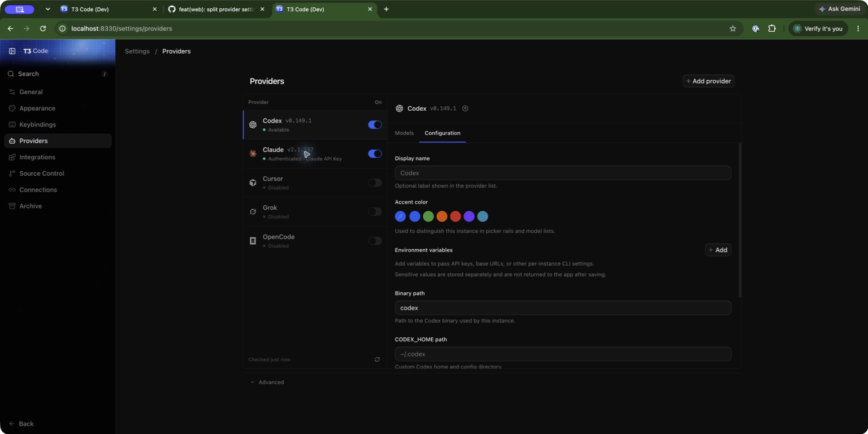
Task: Click the Cursor cube logo
Action: (253, 183)
